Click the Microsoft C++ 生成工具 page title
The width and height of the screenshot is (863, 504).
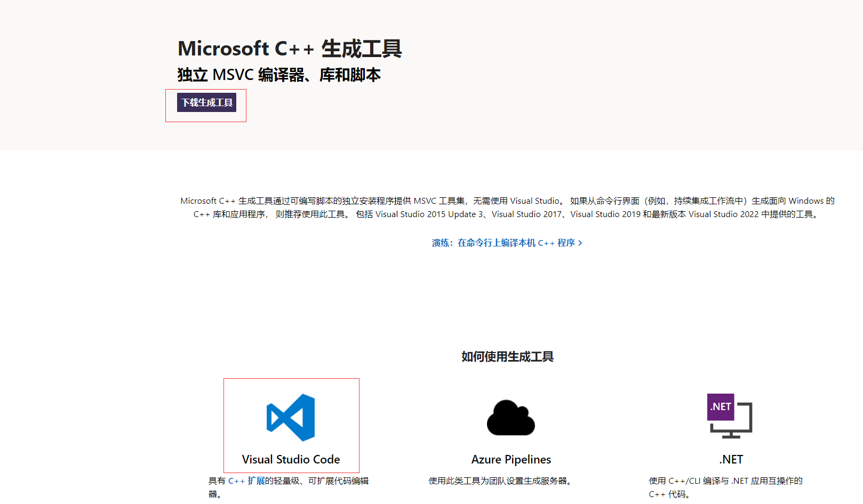[290, 49]
